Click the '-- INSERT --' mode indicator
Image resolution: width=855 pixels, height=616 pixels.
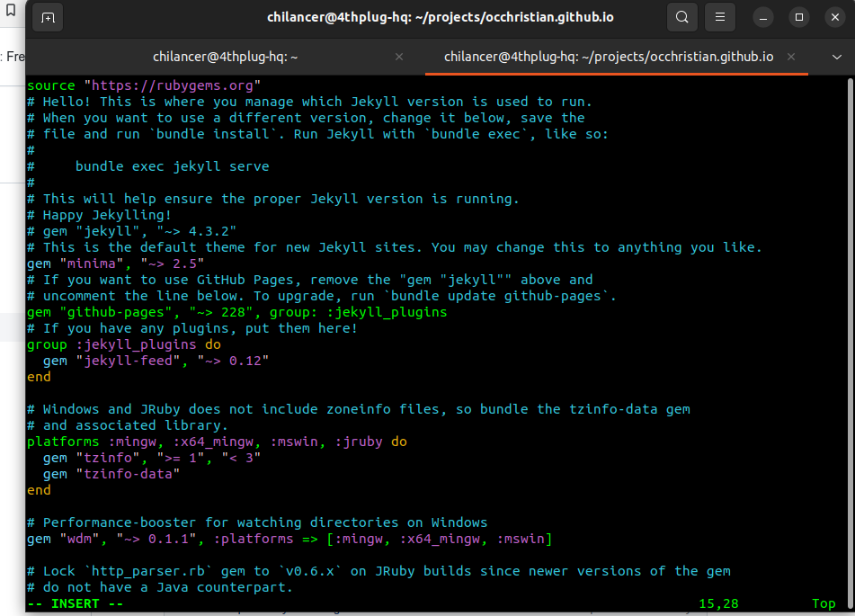pyautogui.click(x=76, y=603)
